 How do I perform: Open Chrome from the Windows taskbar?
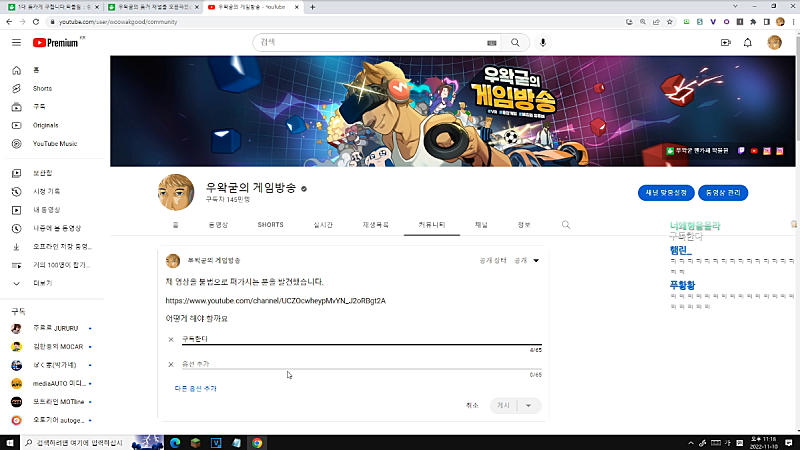256,442
